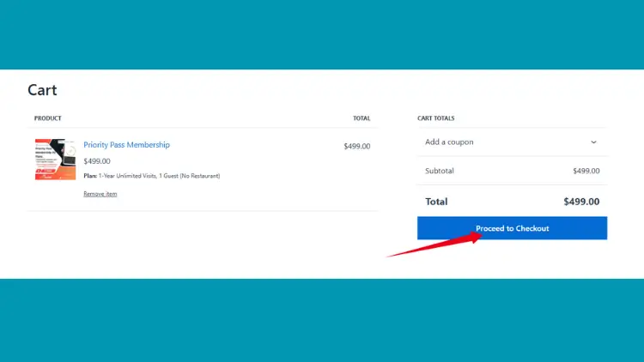Viewport: 644px width, 362px height.
Task: Click the PRODUCT column header
Action: (x=47, y=118)
